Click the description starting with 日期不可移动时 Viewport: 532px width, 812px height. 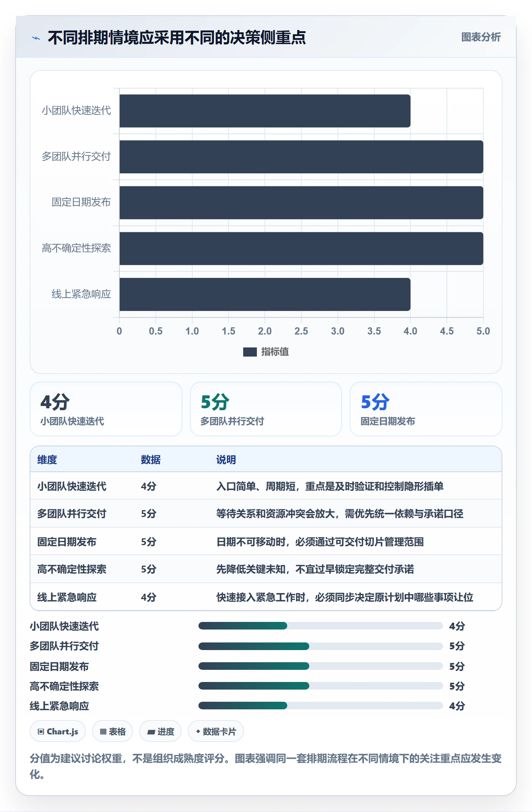click(320, 542)
